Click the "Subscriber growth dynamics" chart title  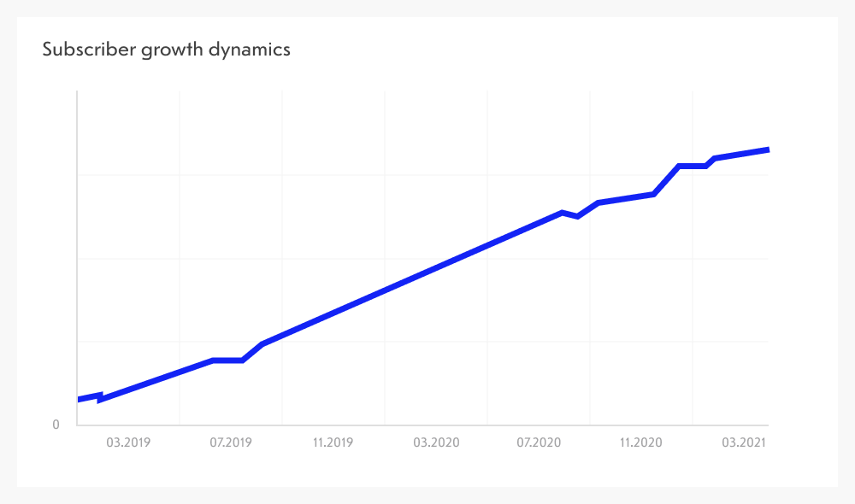pyautogui.click(x=166, y=50)
